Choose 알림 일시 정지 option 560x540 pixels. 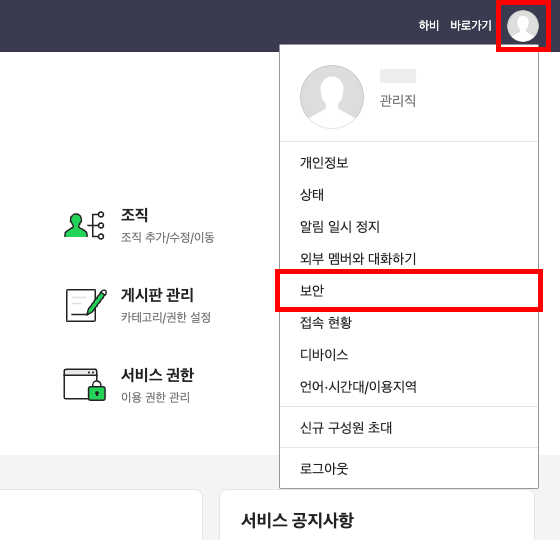coord(409,226)
